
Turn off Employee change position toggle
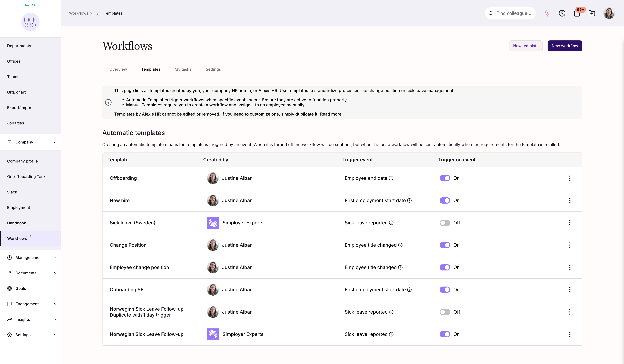pos(445,267)
